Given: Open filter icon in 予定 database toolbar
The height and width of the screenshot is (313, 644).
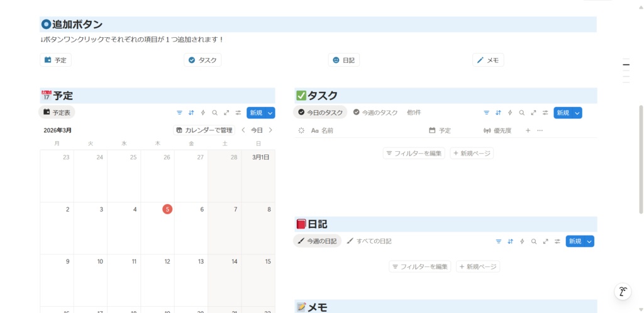Looking at the screenshot, I should [x=179, y=113].
